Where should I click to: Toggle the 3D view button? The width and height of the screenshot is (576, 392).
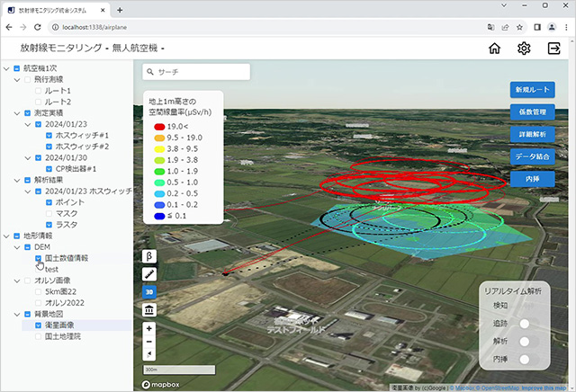[x=149, y=291]
